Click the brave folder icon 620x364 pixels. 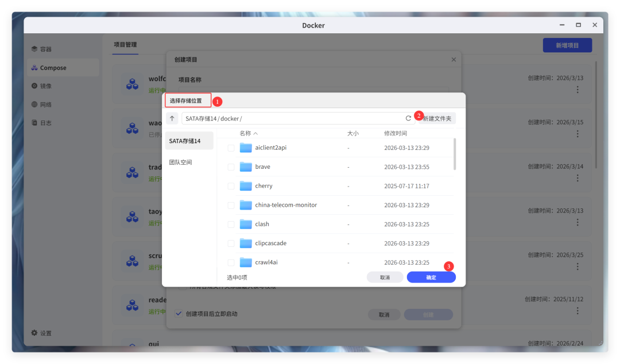(x=246, y=166)
